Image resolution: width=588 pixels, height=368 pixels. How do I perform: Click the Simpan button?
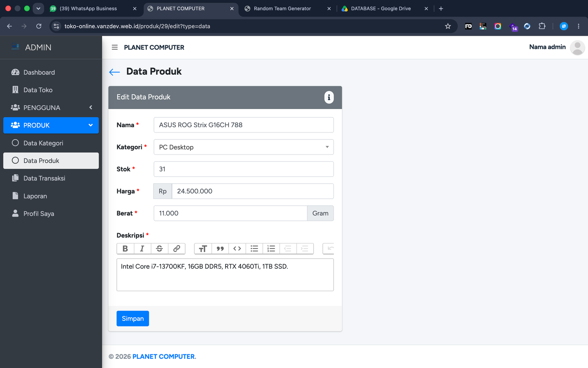[133, 319]
